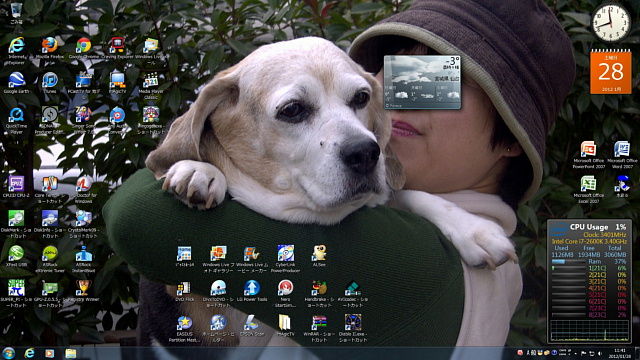Launch Windows Media Player from the taskbar

pyautogui.click(x=50, y=353)
